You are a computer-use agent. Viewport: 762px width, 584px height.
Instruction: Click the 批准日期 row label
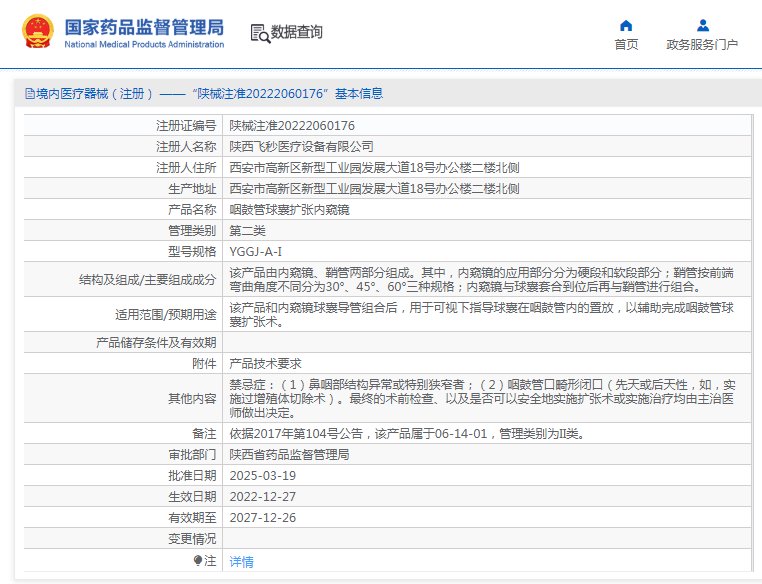[192, 476]
